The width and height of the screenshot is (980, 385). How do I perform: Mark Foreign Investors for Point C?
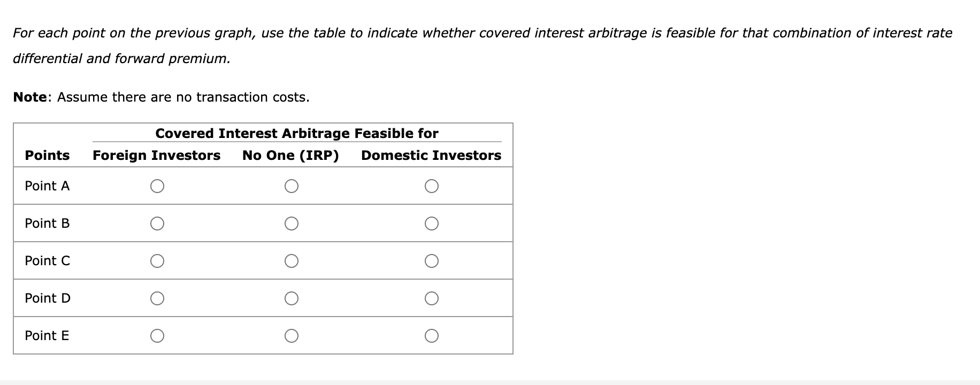(x=157, y=261)
